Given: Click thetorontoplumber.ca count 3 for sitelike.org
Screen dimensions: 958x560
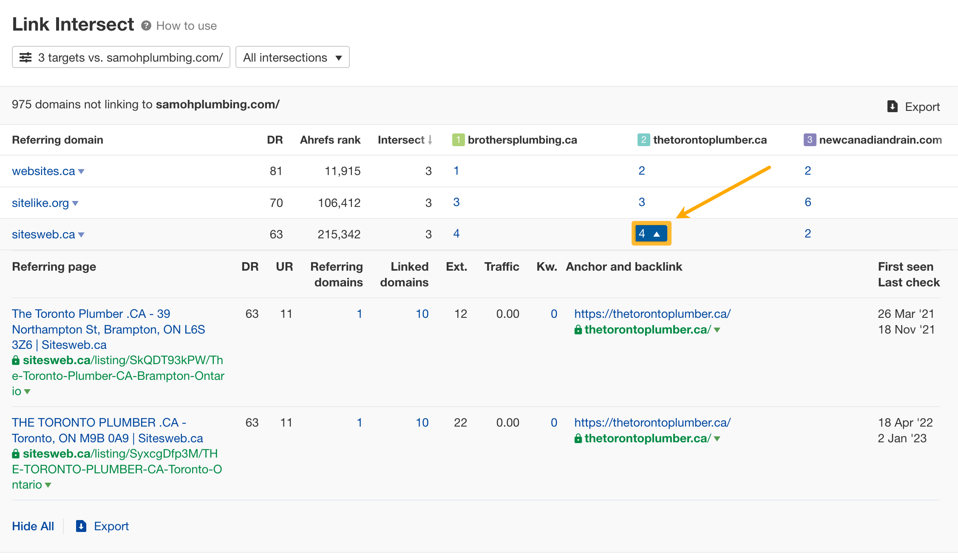Looking at the screenshot, I should (x=642, y=202).
